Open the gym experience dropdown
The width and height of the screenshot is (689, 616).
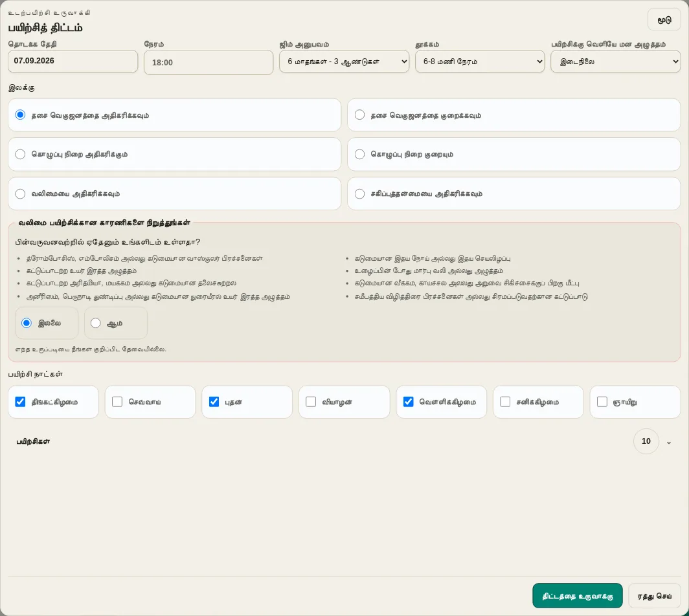(x=344, y=61)
